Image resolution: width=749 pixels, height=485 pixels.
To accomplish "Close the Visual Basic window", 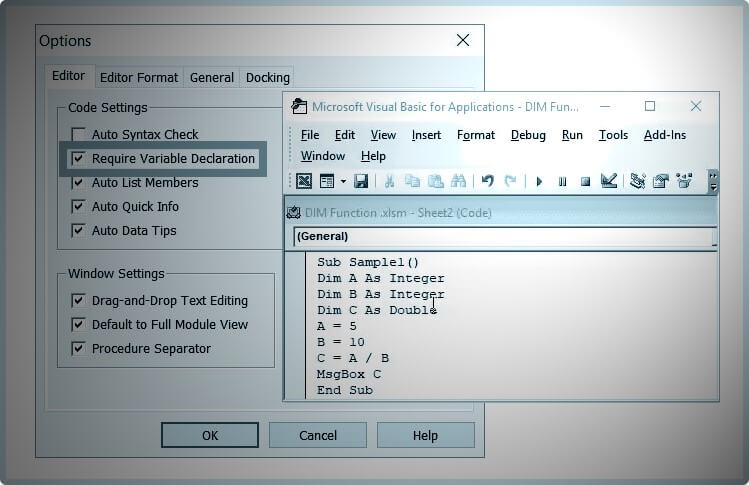I will click(696, 106).
